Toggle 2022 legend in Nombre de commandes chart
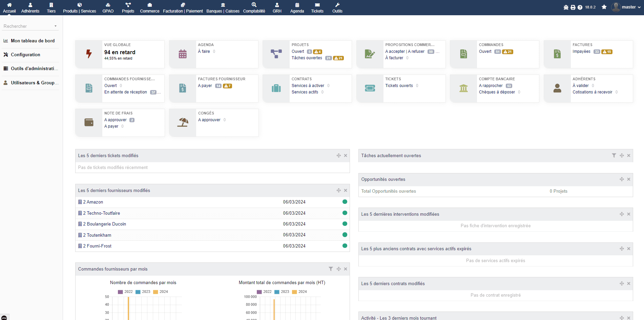Viewport: 644px width, 320px height. coord(125,292)
